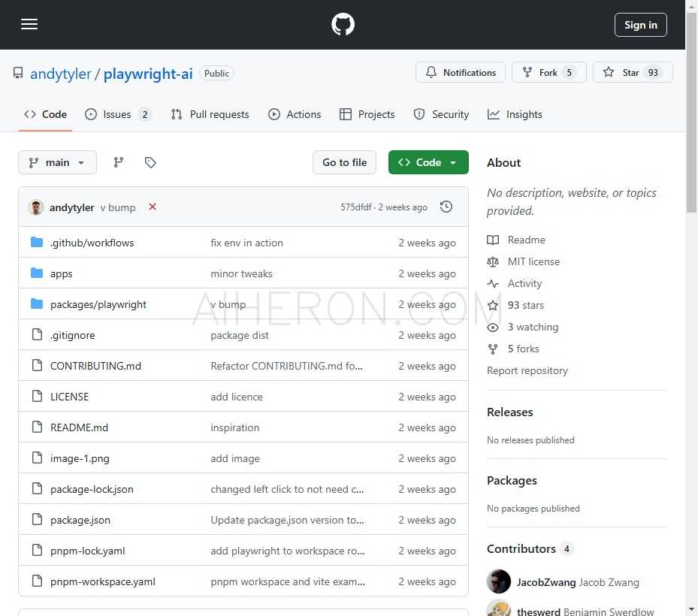Open commit history clock icon
Image resolution: width=698 pixels, height=616 pixels.
coord(446,207)
